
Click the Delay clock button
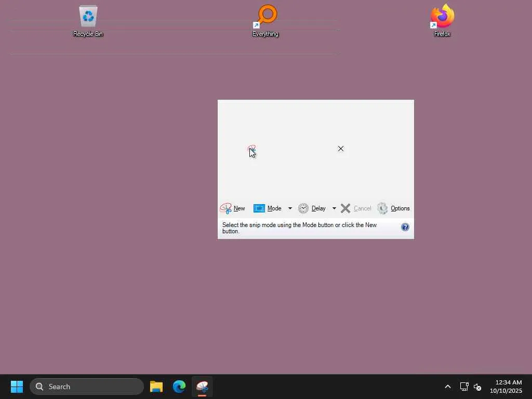[312, 208]
